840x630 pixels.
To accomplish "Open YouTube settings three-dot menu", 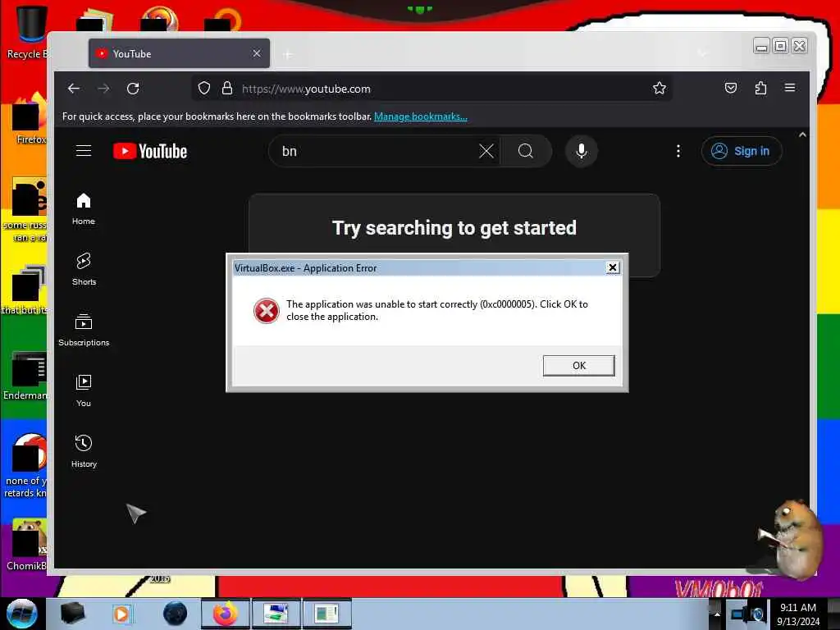I will 678,151.
